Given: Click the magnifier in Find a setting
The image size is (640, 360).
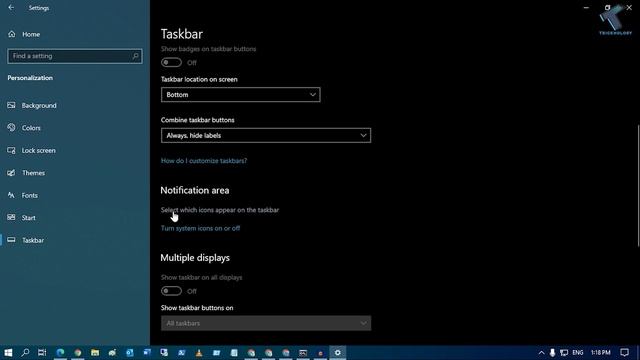Looking at the screenshot, I should point(135,56).
